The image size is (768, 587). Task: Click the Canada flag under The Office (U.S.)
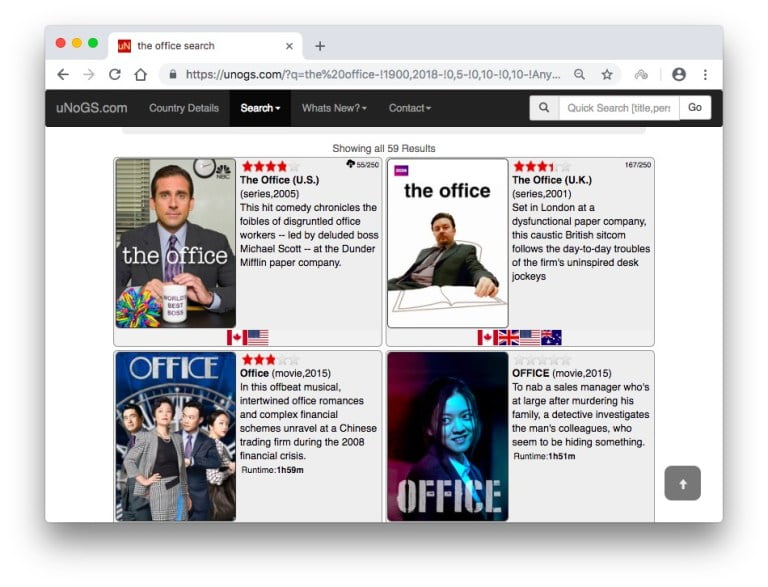tap(235, 338)
